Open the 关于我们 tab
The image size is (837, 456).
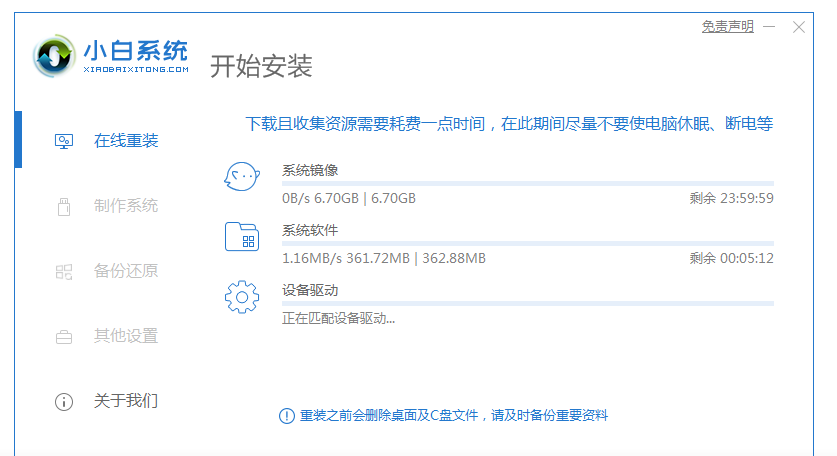click(x=125, y=401)
